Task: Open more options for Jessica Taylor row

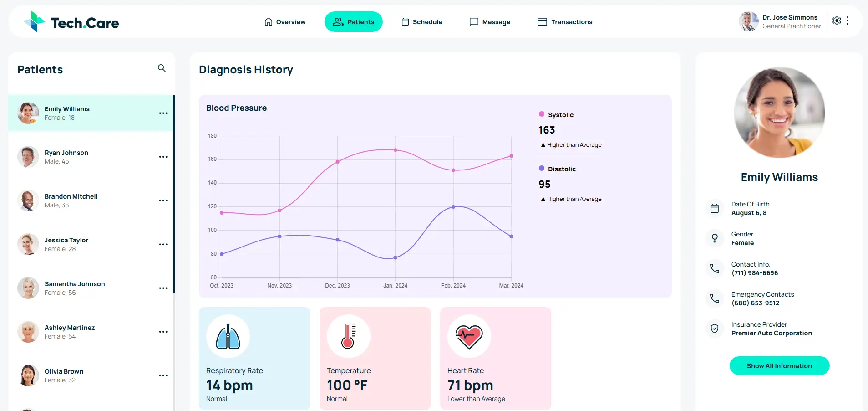Action: (x=163, y=244)
